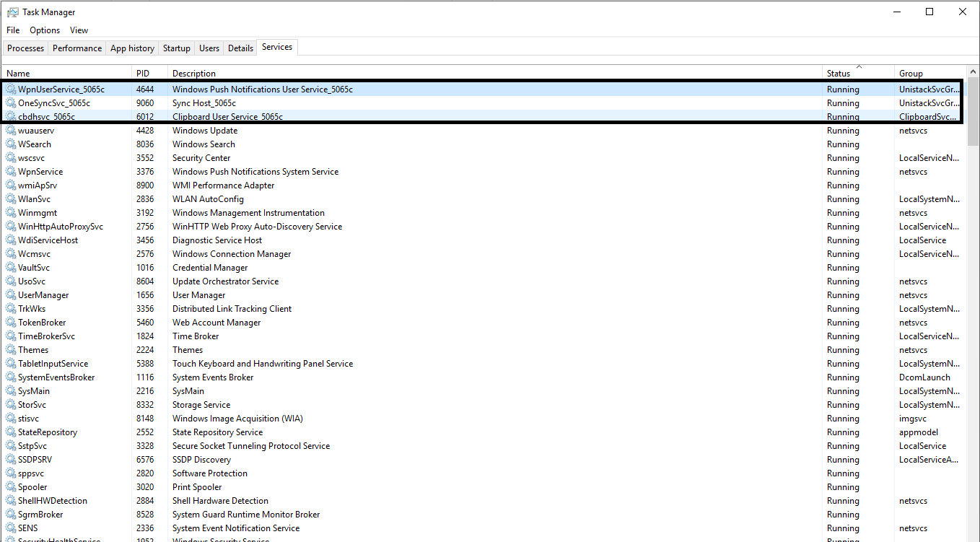The width and height of the screenshot is (980, 542).
Task: Select the SgrmBroker service name
Action: (x=40, y=515)
